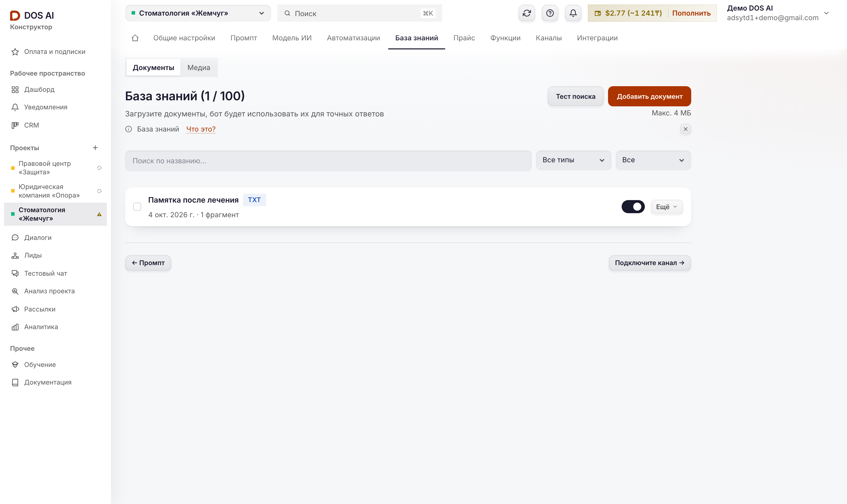The height and width of the screenshot is (504, 847).
Task: Expand the account menu Демо DOS AI
Action: point(778,13)
